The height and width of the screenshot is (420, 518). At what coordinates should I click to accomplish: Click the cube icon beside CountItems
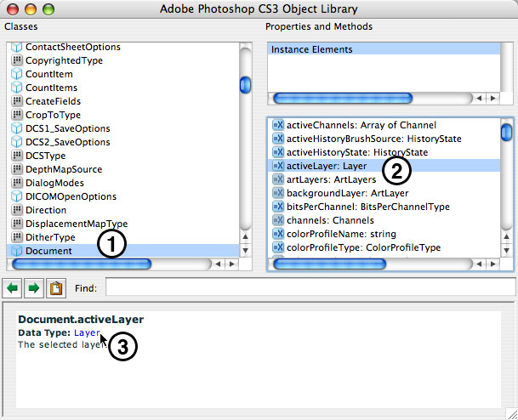[x=16, y=88]
